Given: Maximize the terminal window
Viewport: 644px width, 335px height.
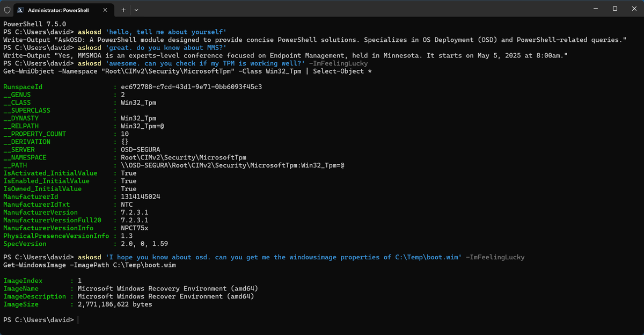Looking at the screenshot, I should (615, 9).
